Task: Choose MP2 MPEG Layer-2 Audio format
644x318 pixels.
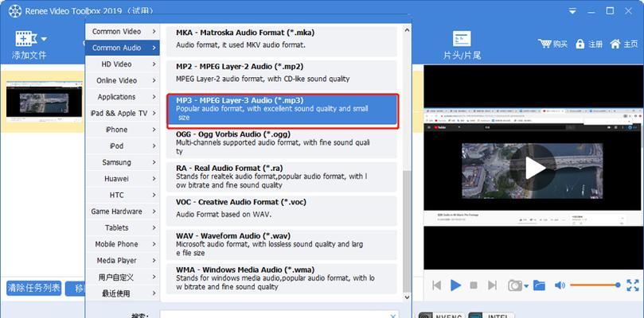Action: point(282,75)
